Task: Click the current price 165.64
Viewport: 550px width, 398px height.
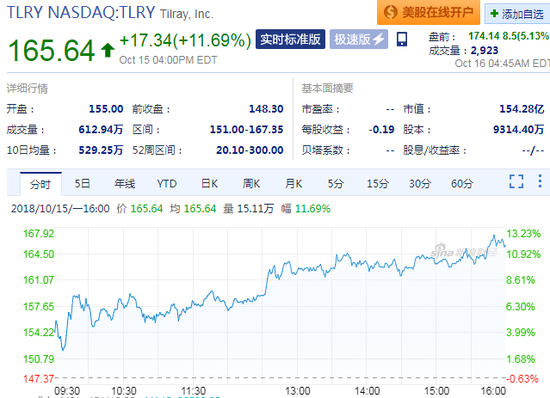Action: coord(51,50)
